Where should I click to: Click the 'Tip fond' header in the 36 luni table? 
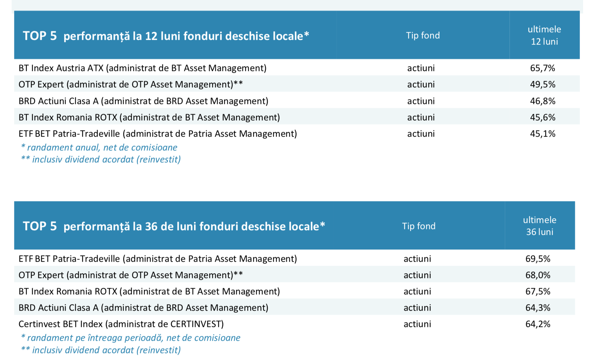pyautogui.click(x=419, y=226)
